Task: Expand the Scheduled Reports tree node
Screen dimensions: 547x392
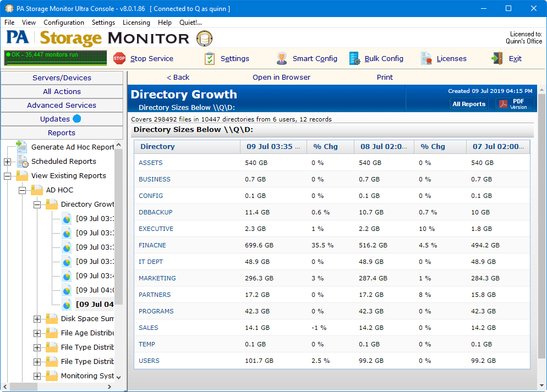Action: (8, 162)
